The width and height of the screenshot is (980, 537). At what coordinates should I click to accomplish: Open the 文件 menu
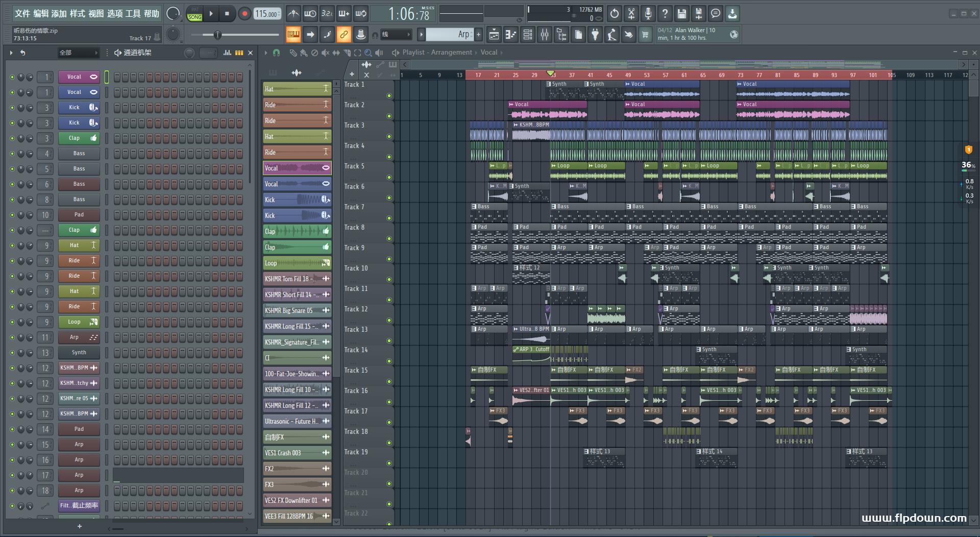(22, 14)
